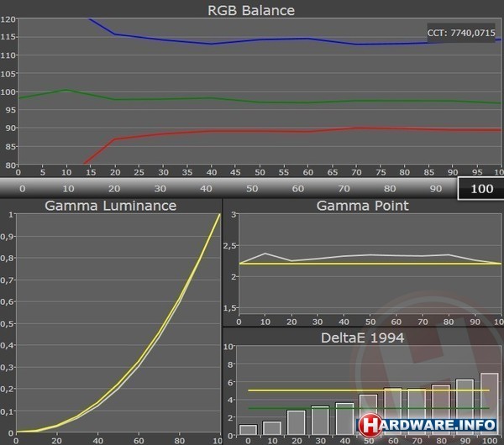Select the 90 grayscale level step
The image size is (504, 445).
click(x=434, y=189)
